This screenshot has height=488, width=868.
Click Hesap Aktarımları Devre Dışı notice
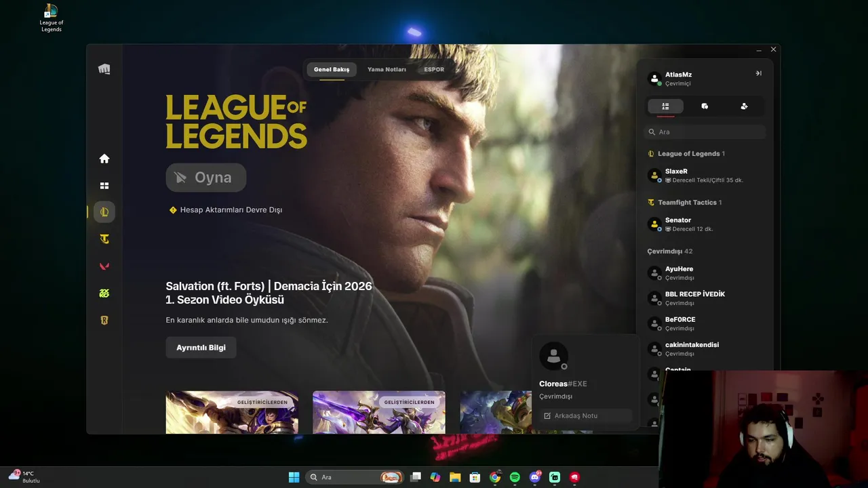226,210
